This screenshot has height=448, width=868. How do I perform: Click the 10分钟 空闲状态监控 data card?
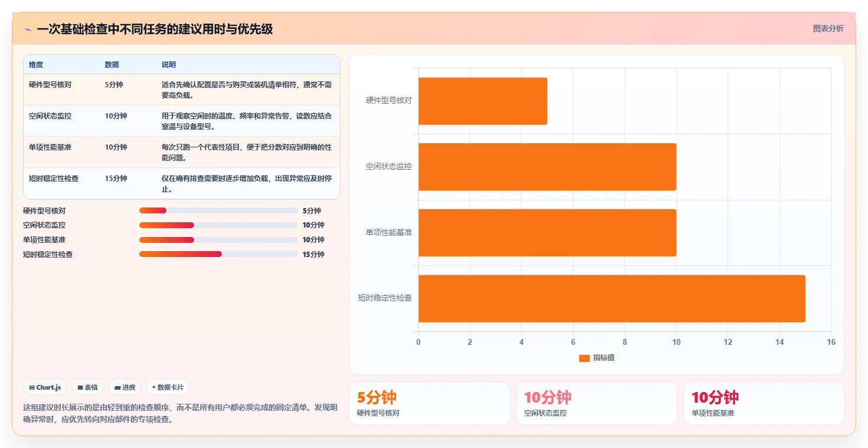pyautogui.click(x=597, y=403)
